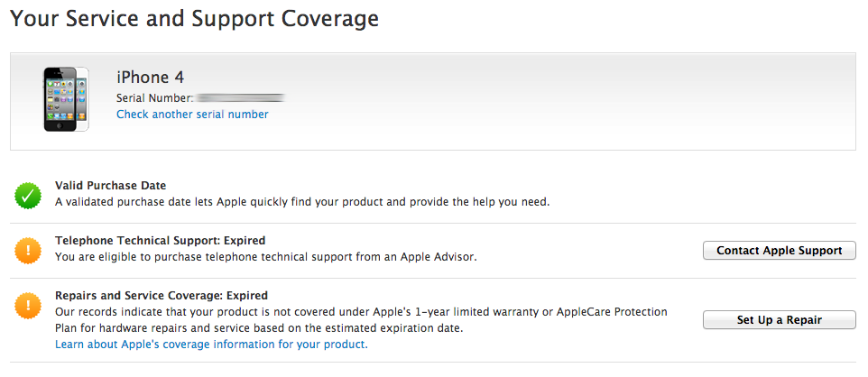Follow the 'Learn about Apple's coverage information' link
The height and width of the screenshot is (377, 868).
211,345
